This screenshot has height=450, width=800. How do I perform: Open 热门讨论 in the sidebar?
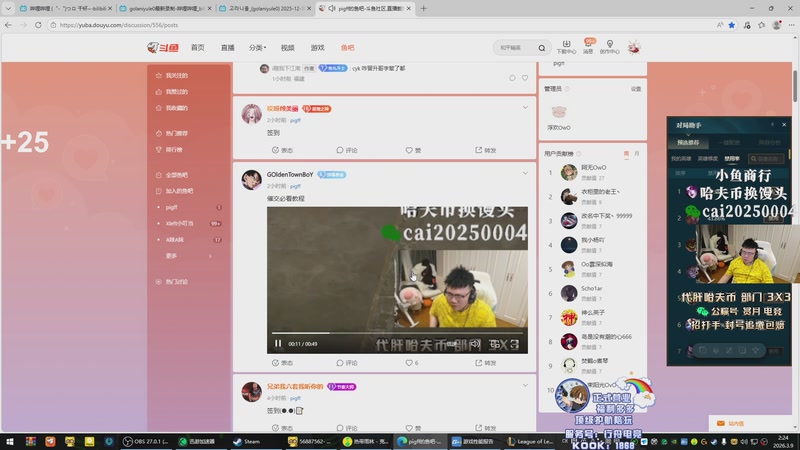[x=172, y=282]
